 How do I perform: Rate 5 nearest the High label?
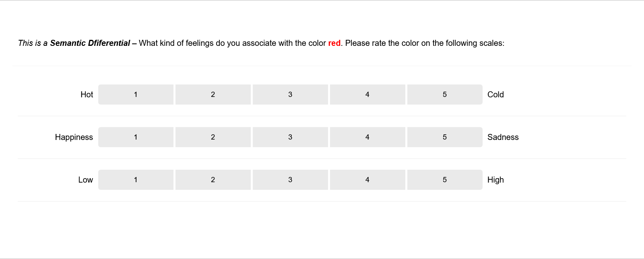pos(445,180)
